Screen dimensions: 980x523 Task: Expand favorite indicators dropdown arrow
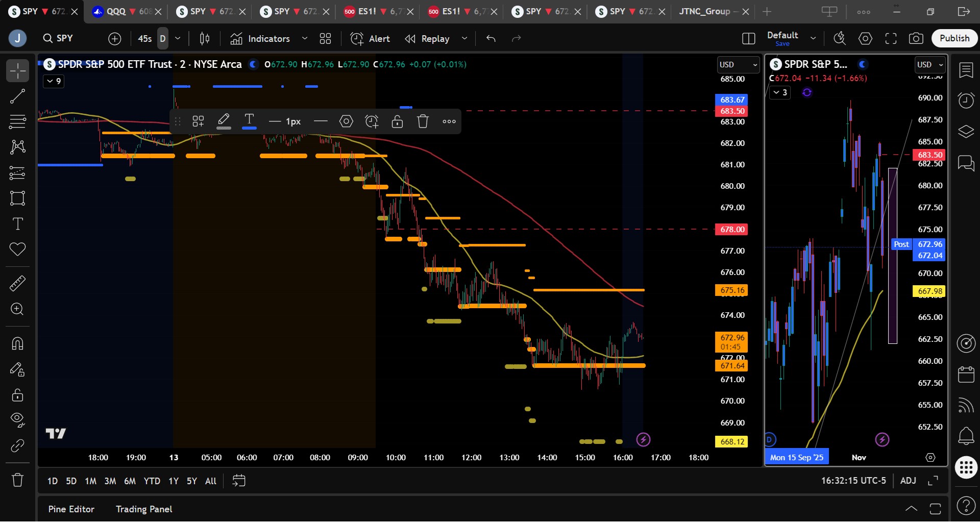tap(305, 38)
